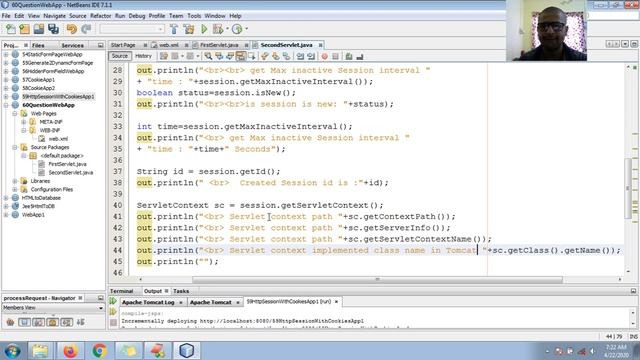The height and width of the screenshot is (360, 640).
Task: Toggle Show Fields filter in Navigator
Action: point(24,322)
